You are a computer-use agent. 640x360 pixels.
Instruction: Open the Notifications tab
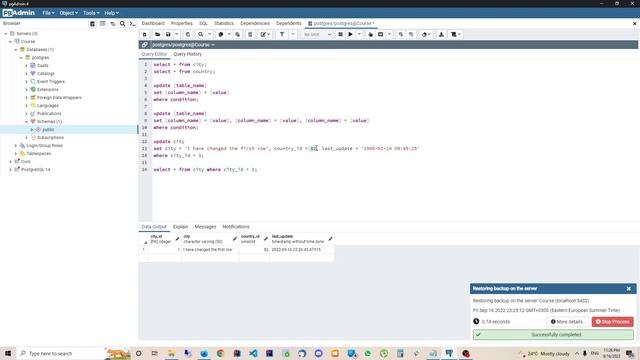tap(236, 227)
